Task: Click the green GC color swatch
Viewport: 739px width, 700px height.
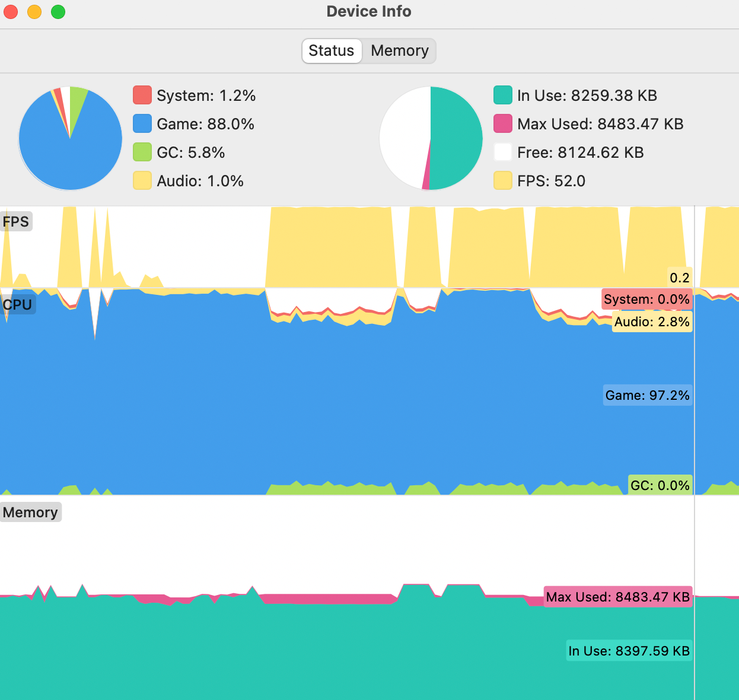Action: pyautogui.click(x=142, y=152)
